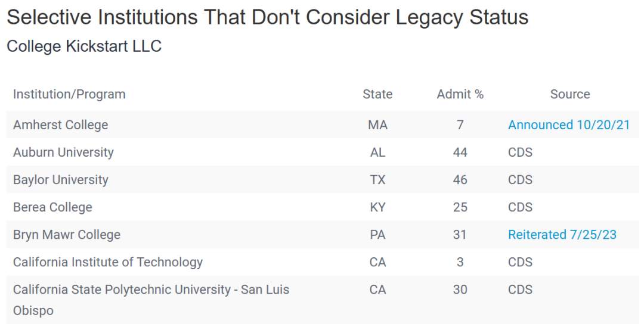The image size is (644, 330).
Task: Click Auburn University's CDS source cell
Action: 521,152
